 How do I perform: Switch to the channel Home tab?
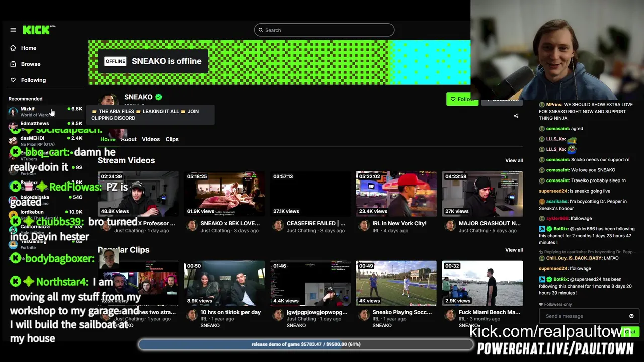(x=108, y=139)
